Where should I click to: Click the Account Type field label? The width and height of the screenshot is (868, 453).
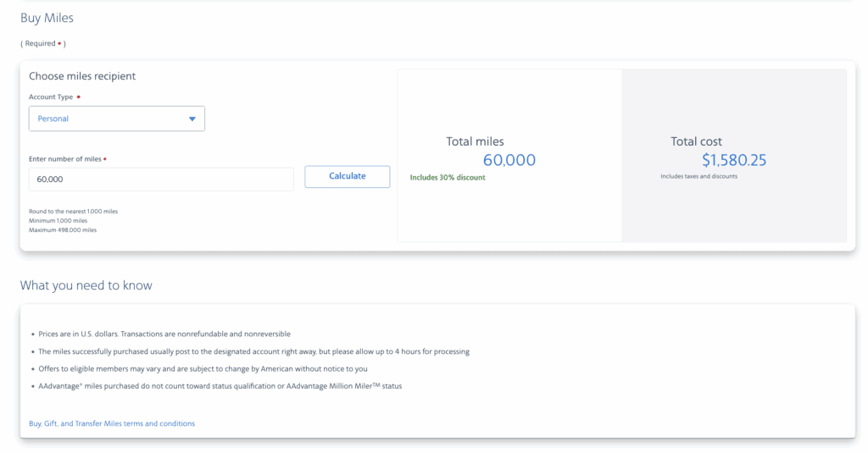[51, 97]
